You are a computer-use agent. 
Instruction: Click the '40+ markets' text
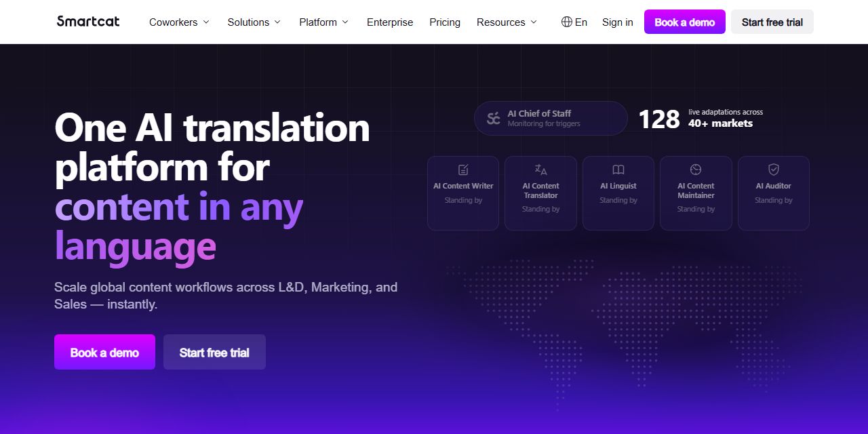pos(720,123)
